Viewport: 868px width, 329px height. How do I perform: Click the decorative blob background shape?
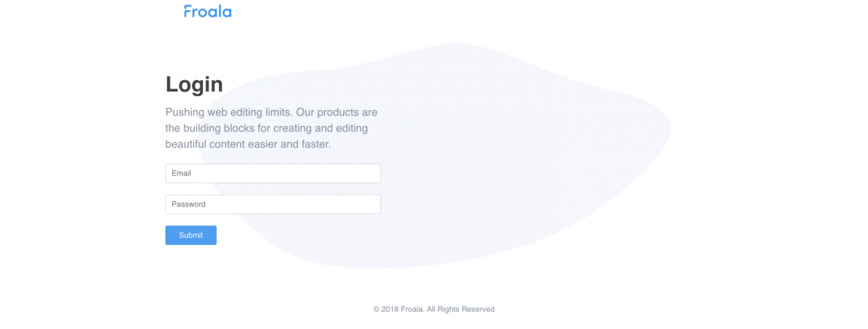click(x=509, y=141)
